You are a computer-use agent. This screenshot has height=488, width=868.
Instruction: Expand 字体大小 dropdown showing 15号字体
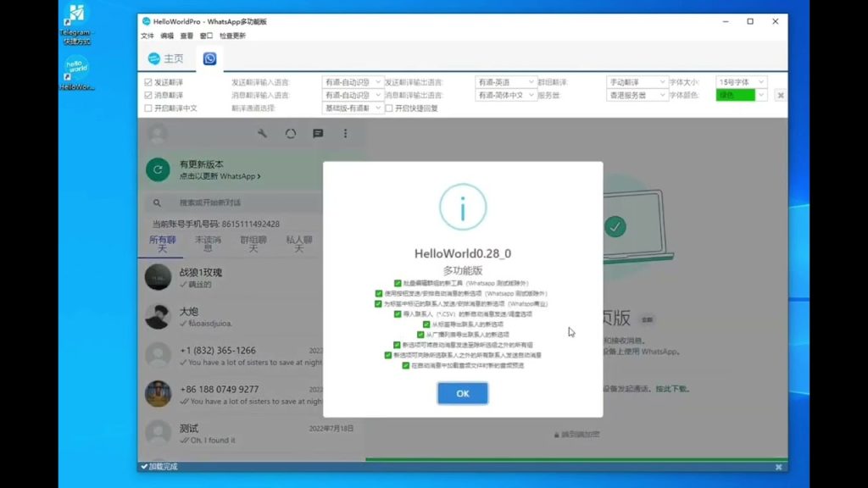741,82
